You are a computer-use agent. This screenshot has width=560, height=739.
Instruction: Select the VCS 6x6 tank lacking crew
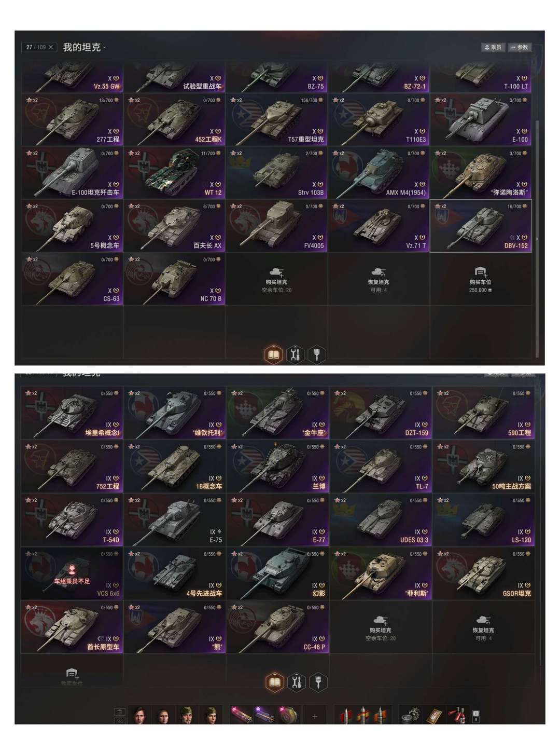[x=72, y=573]
